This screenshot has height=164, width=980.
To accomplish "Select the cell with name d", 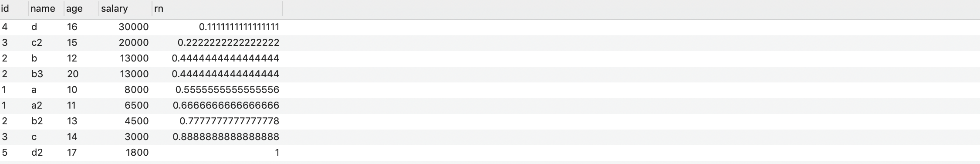I will tap(46, 27).
